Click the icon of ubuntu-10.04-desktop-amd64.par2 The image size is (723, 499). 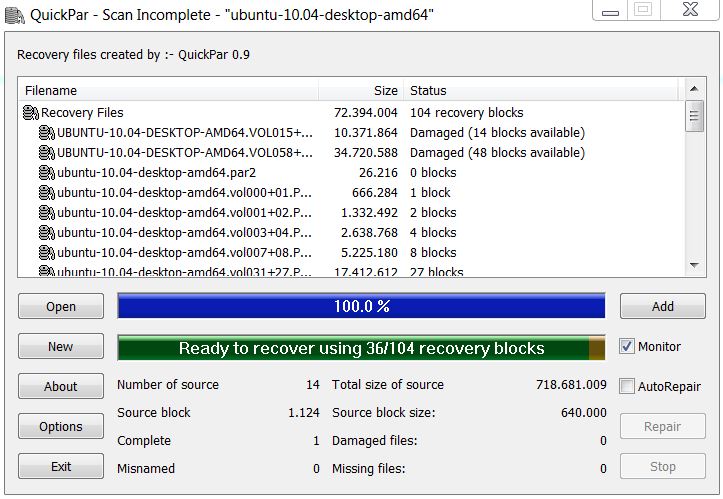click(x=47, y=172)
